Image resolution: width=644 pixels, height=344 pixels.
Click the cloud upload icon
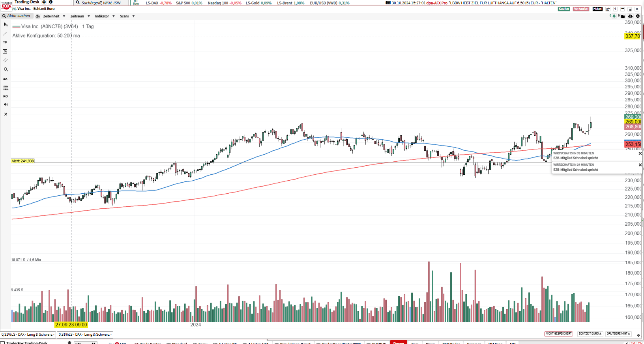[x=630, y=16]
